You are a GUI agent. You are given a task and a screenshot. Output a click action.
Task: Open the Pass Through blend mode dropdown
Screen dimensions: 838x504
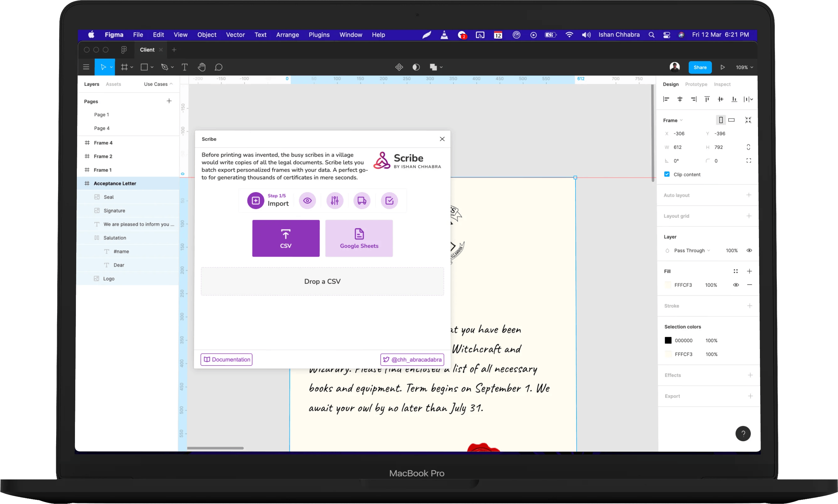pos(692,251)
